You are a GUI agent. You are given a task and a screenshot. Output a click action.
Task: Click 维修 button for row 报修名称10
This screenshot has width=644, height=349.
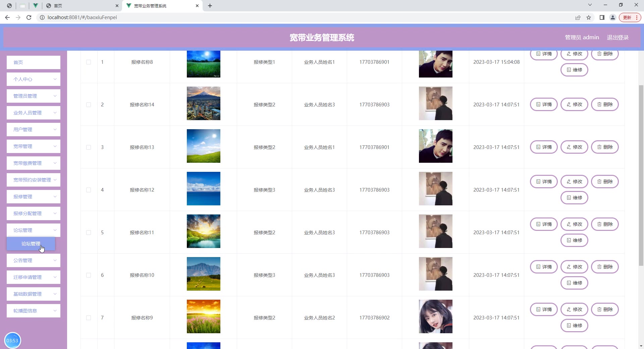pyautogui.click(x=574, y=283)
